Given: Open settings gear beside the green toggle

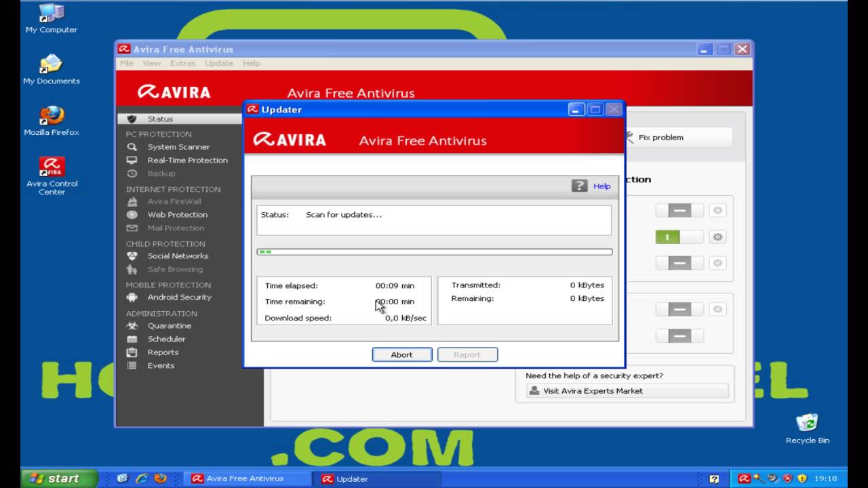Looking at the screenshot, I should click(717, 237).
